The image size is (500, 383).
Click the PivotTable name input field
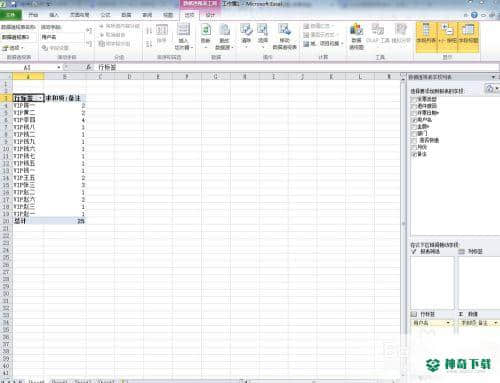19,37
